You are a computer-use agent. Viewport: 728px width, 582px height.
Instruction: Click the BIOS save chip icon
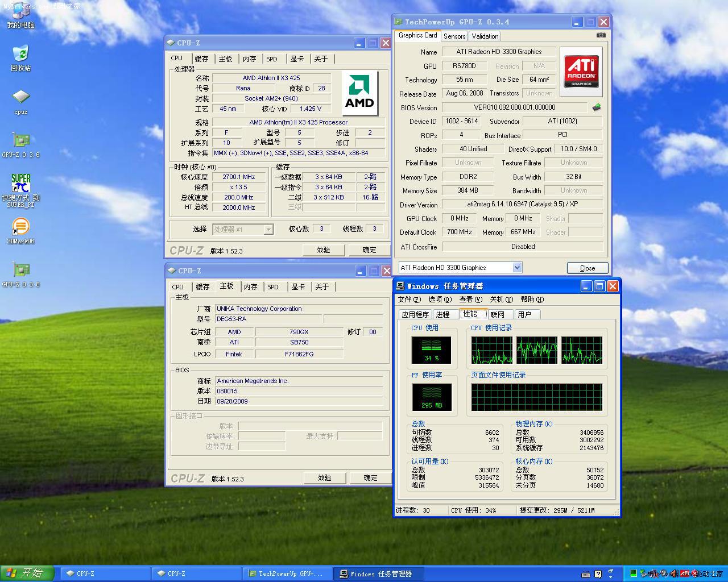point(596,107)
